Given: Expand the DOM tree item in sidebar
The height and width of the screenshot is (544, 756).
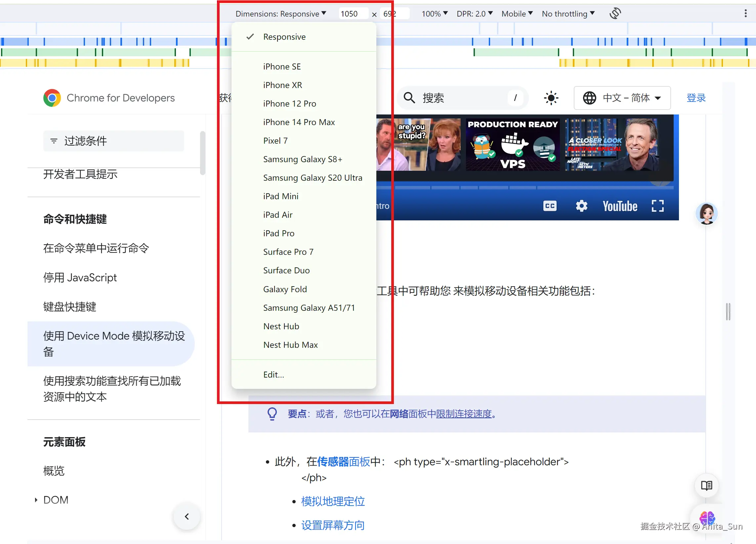Looking at the screenshot, I should (x=36, y=500).
